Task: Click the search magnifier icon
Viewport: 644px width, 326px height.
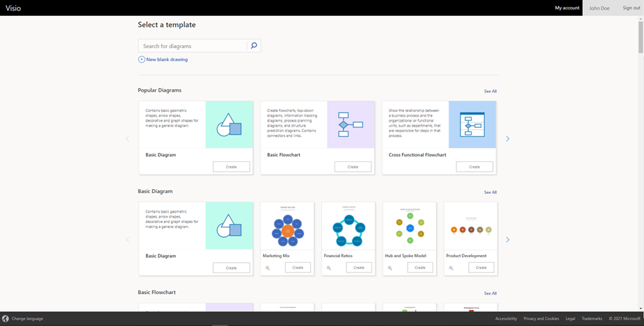Action: [254, 46]
